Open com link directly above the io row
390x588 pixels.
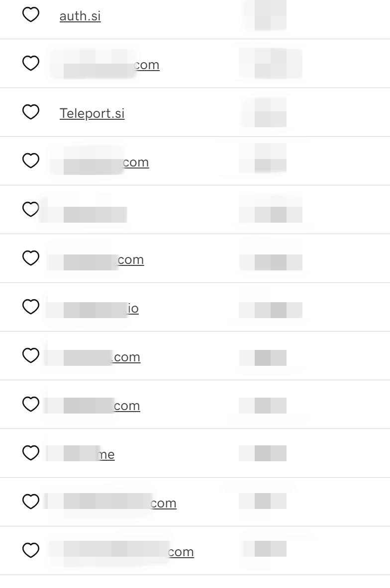(x=96, y=259)
